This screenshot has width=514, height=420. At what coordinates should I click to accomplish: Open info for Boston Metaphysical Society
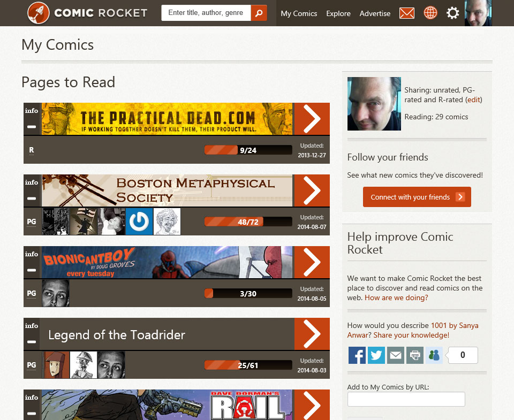pos(32,182)
